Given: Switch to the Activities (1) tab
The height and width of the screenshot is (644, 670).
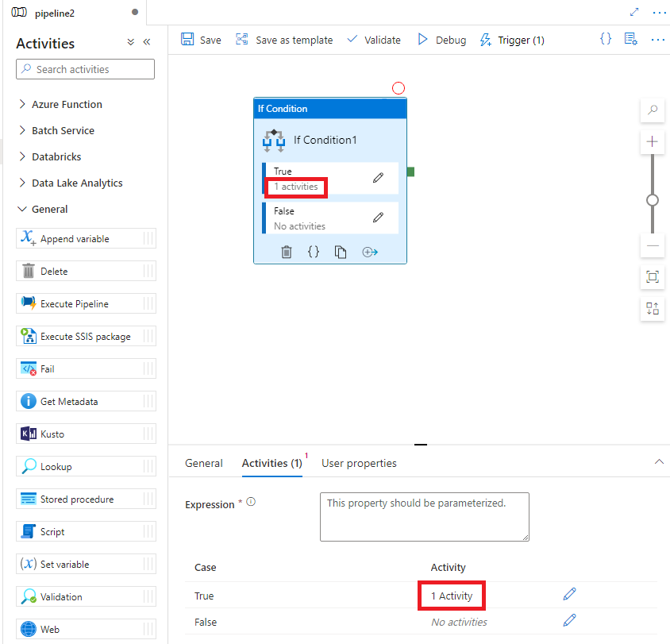Looking at the screenshot, I should click(272, 463).
